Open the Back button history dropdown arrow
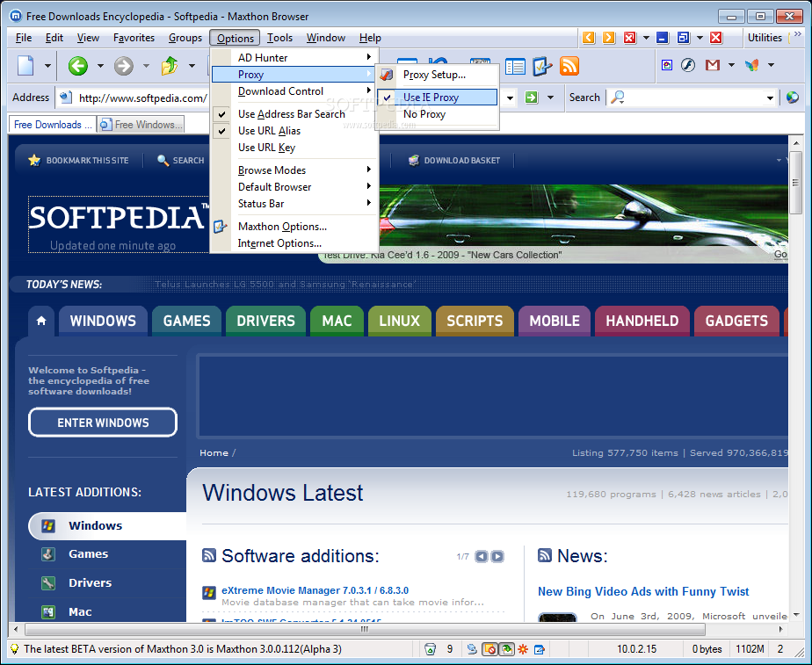812x665 pixels. (x=100, y=66)
